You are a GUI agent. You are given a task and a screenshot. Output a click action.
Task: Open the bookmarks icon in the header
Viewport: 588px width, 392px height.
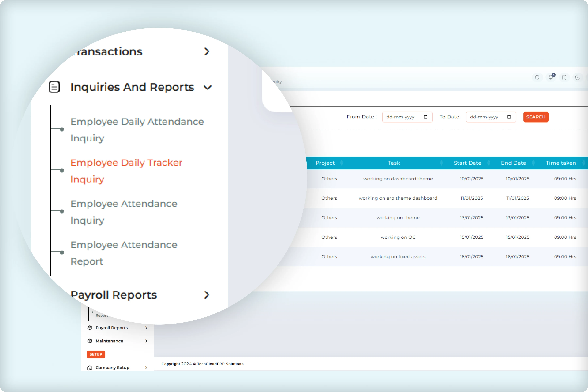click(564, 77)
